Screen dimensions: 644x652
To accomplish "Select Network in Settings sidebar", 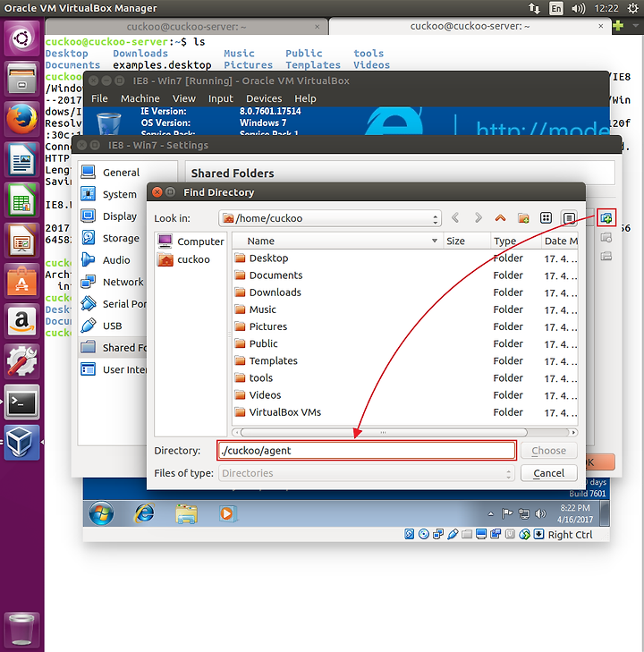I will [x=123, y=282].
